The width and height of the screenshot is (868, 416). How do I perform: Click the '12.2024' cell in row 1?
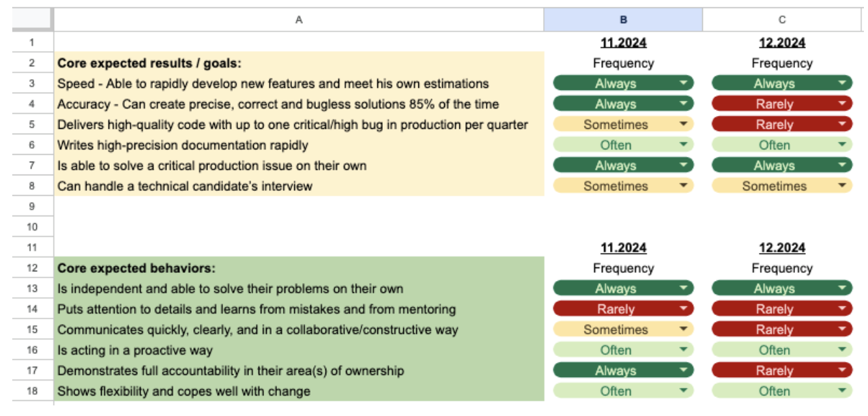[x=782, y=42]
